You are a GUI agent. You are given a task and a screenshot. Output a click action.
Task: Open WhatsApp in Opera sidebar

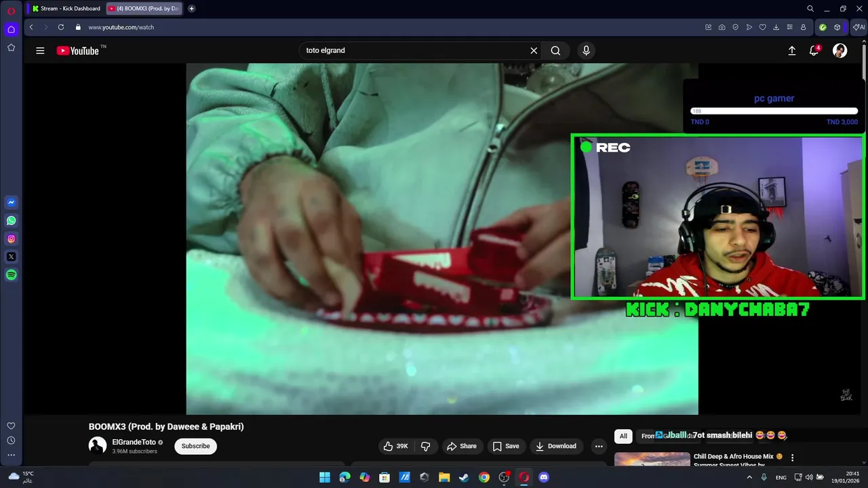pos(11,220)
